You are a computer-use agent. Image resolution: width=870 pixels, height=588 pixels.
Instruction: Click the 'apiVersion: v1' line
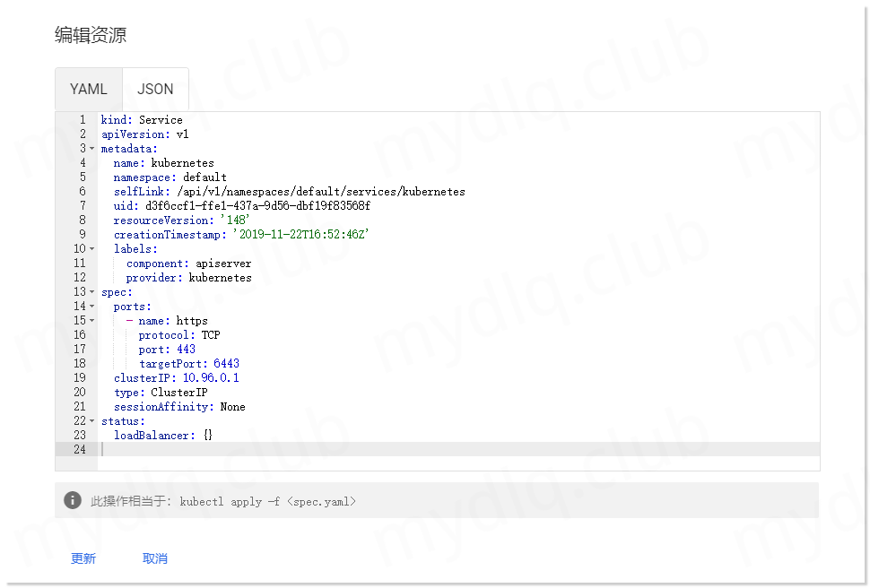(x=144, y=134)
